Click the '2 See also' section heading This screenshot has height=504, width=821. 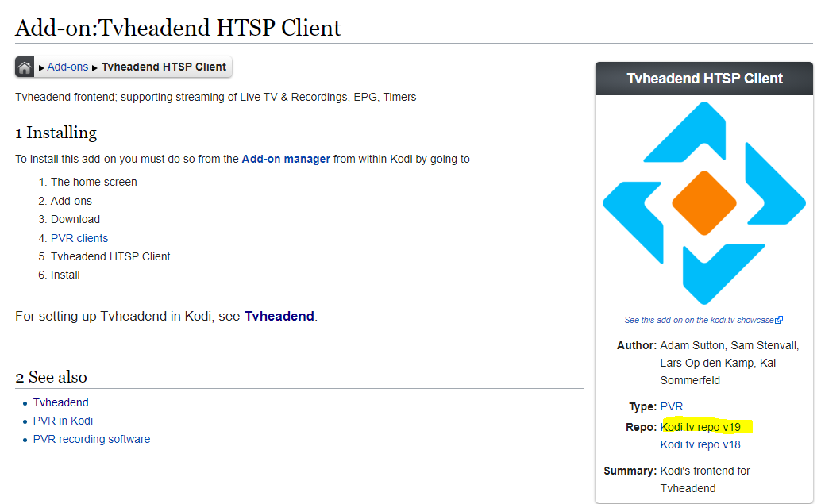(52, 377)
